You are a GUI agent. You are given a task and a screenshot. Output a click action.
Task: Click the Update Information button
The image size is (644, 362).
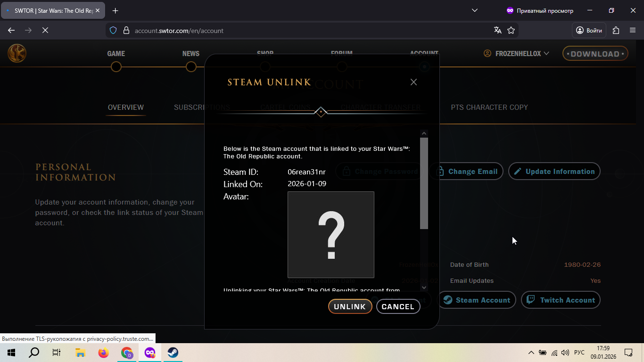point(554,172)
